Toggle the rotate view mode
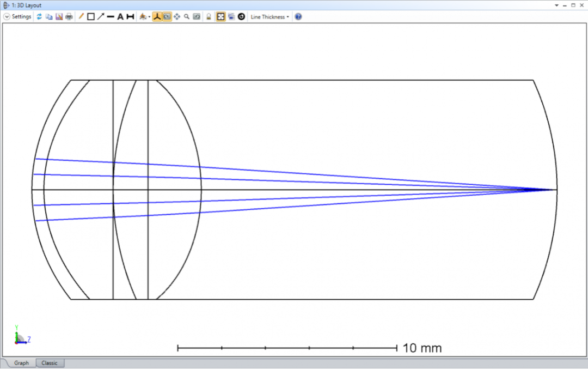Viewport: 588px width, 369px height. [166, 16]
